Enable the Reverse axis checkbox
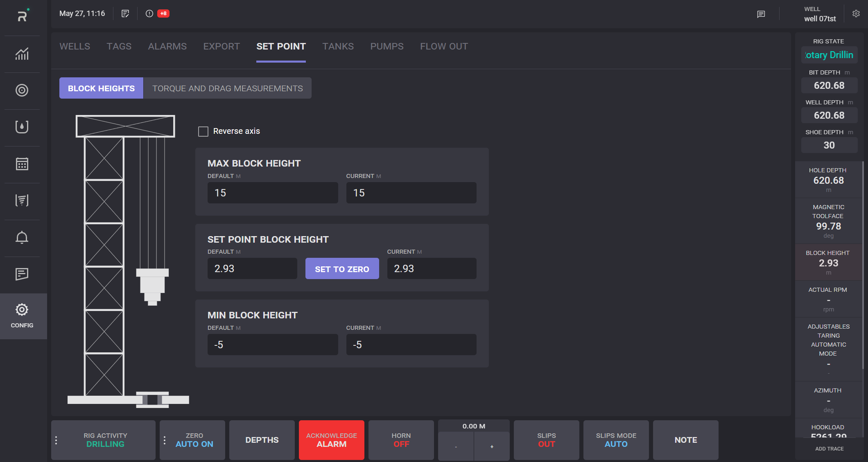 tap(203, 131)
